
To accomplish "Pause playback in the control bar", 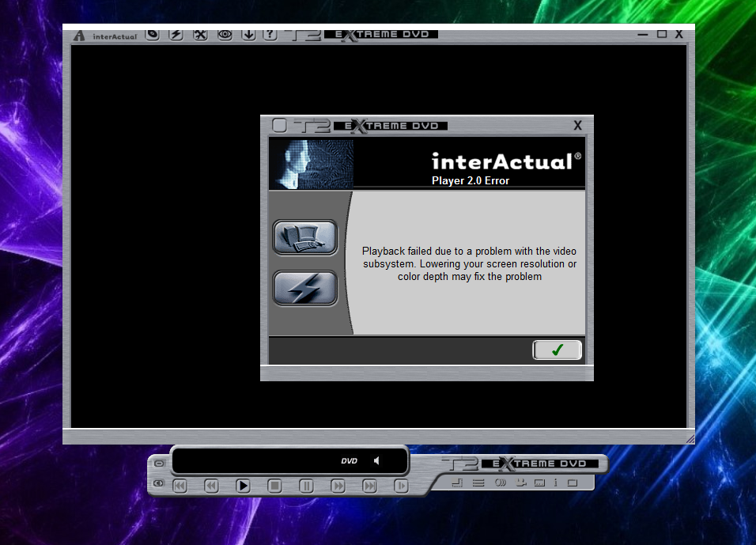I will [306, 486].
